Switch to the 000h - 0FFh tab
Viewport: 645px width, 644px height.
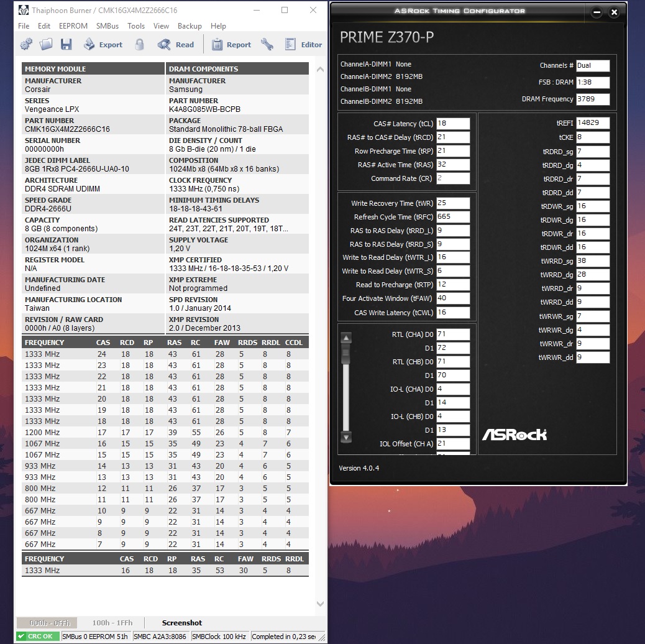click(47, 623)
